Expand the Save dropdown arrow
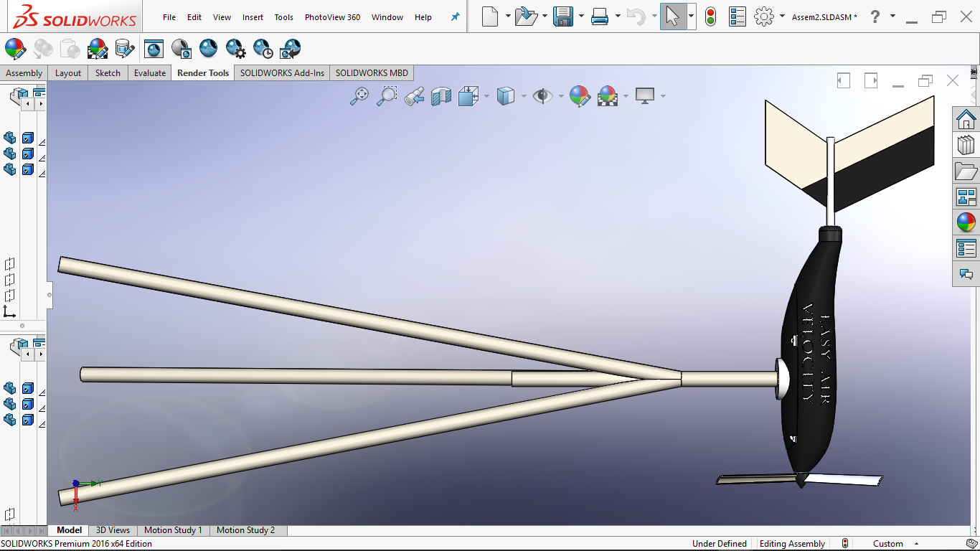980x551 pixels. coord(581,16)
